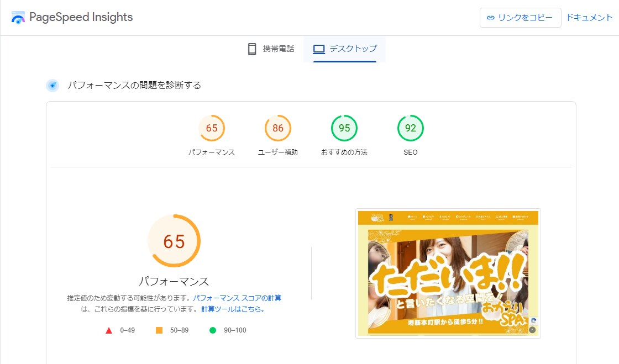
Task: Click the website screenshot thumbnail
Action: point(448,273)
